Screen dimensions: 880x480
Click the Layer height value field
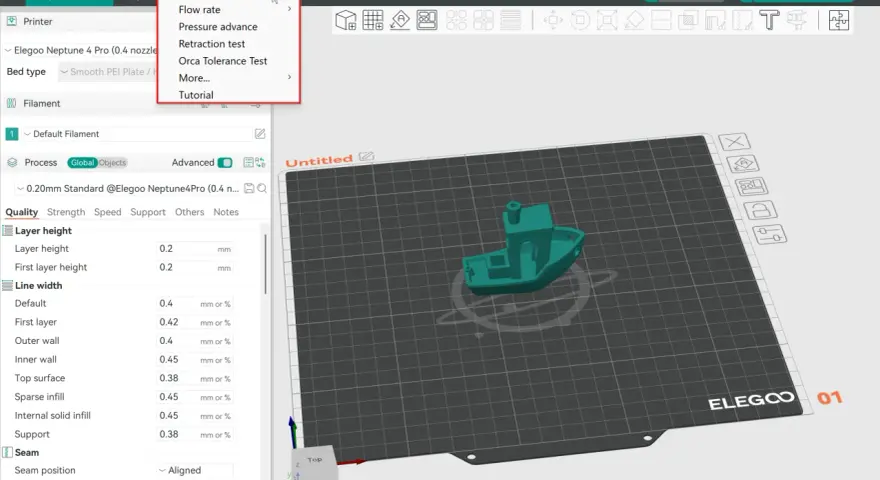[195, 249]
